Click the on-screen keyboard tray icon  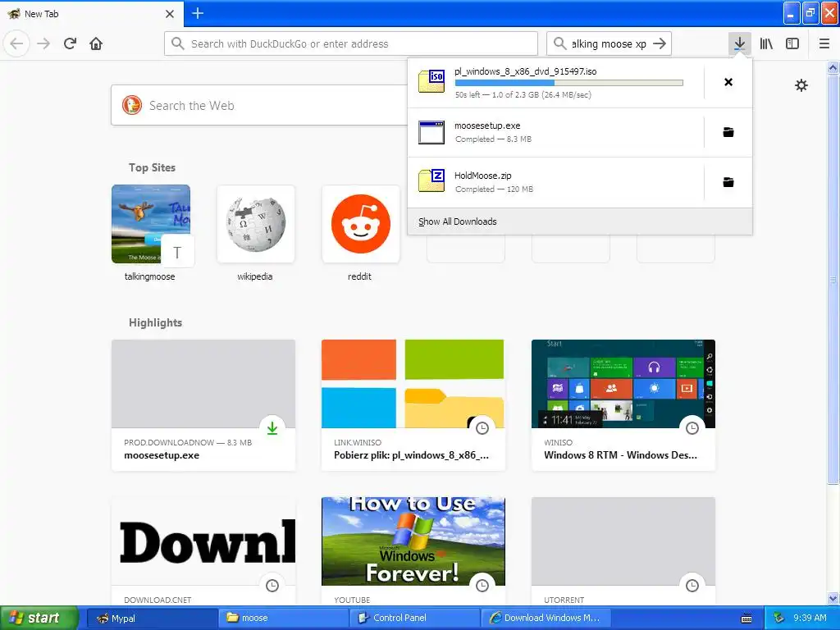click(x=746, y=619)
